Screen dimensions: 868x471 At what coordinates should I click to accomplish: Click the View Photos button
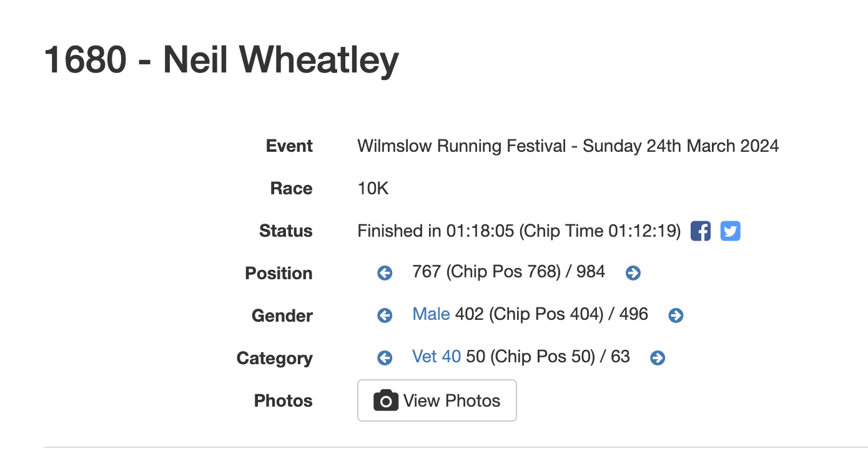click(437, 400)
